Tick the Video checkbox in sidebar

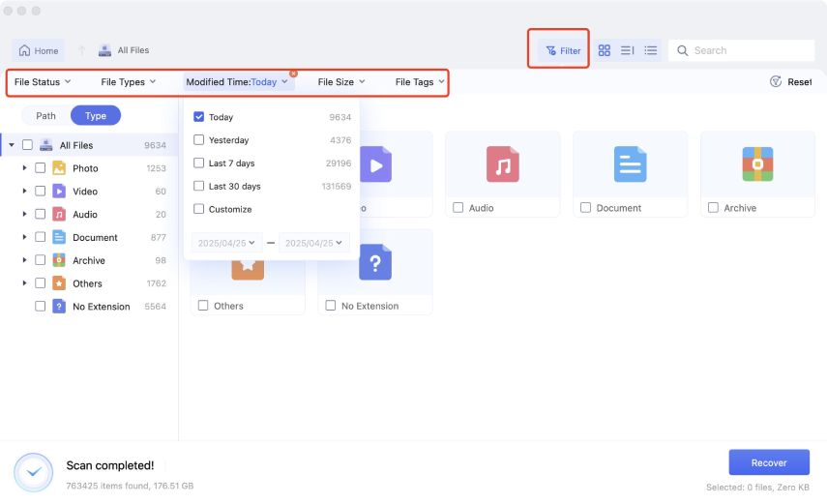click(40, 191)
